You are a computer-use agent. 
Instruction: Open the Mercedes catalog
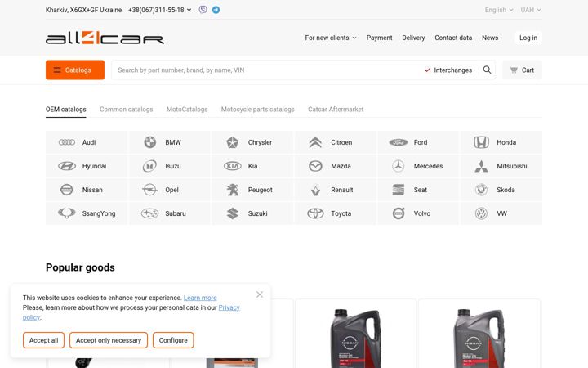pos(418,166)
